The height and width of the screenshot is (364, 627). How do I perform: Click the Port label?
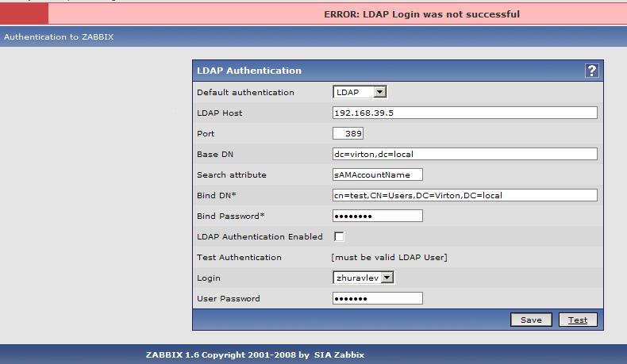[206, 134]
